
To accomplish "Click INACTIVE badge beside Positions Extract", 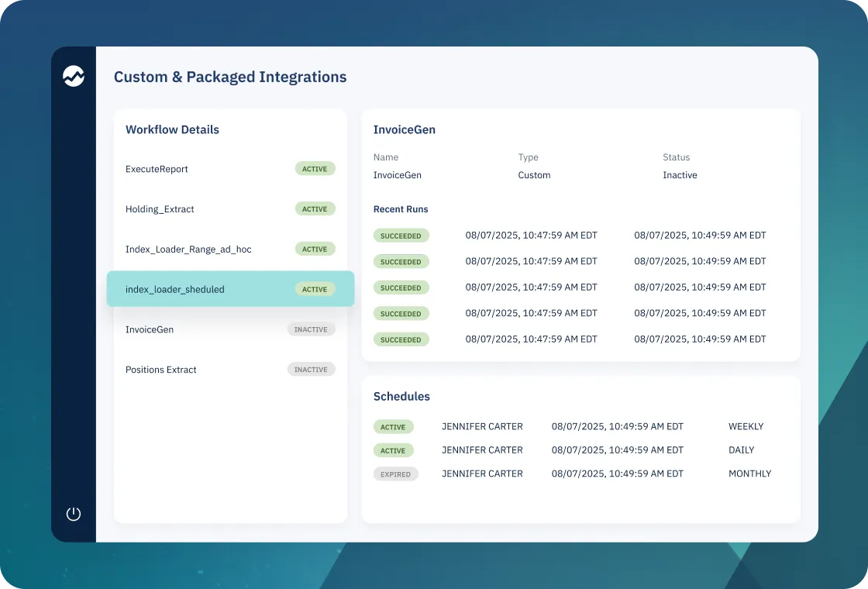I will click(311, 369).
